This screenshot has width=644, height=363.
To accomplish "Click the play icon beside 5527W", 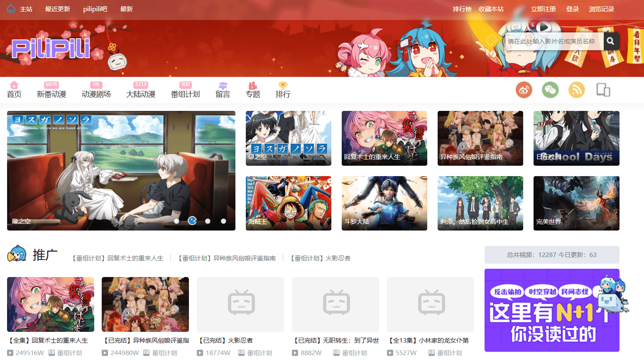I will click(x=390, y=353).
